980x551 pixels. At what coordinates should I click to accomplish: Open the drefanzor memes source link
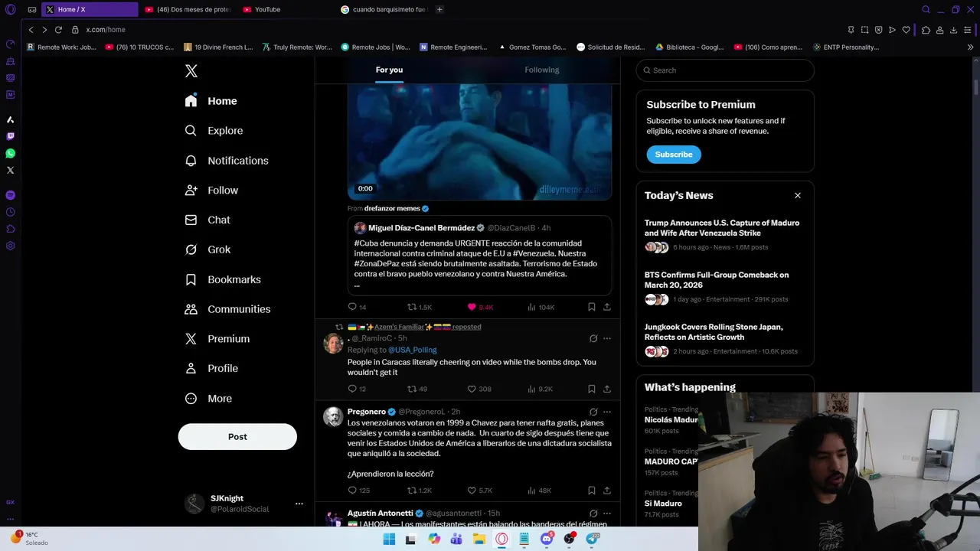tap(392, 208)
